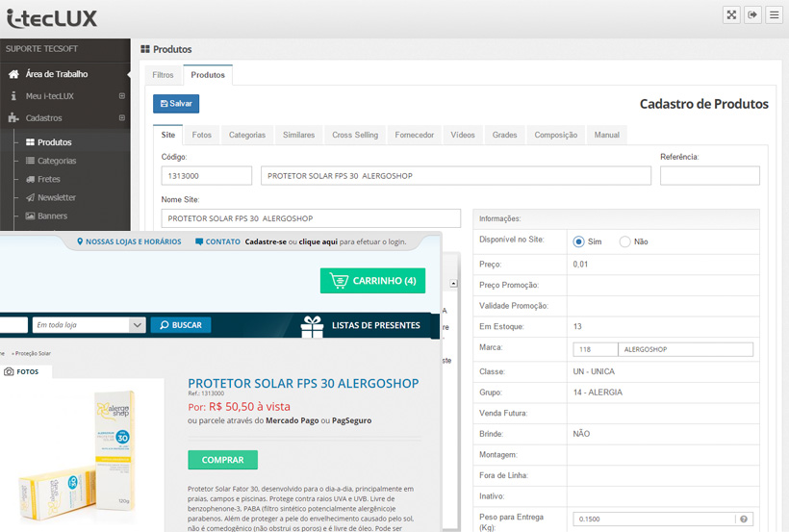Screen dimensions: 789x532
Task: Open the Cross Selling sub-tab
Action: [355, 135]
